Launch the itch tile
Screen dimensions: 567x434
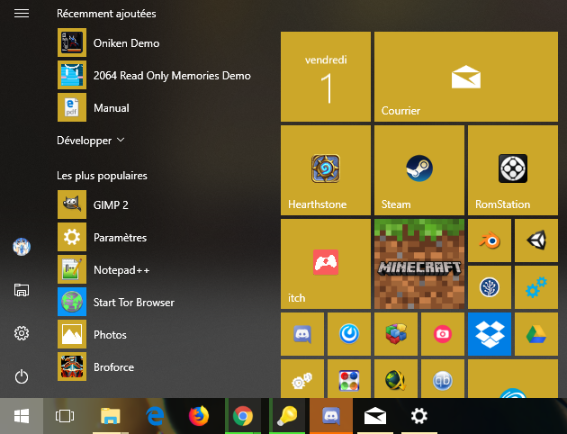pyautogui.click(x=325, y=264)
